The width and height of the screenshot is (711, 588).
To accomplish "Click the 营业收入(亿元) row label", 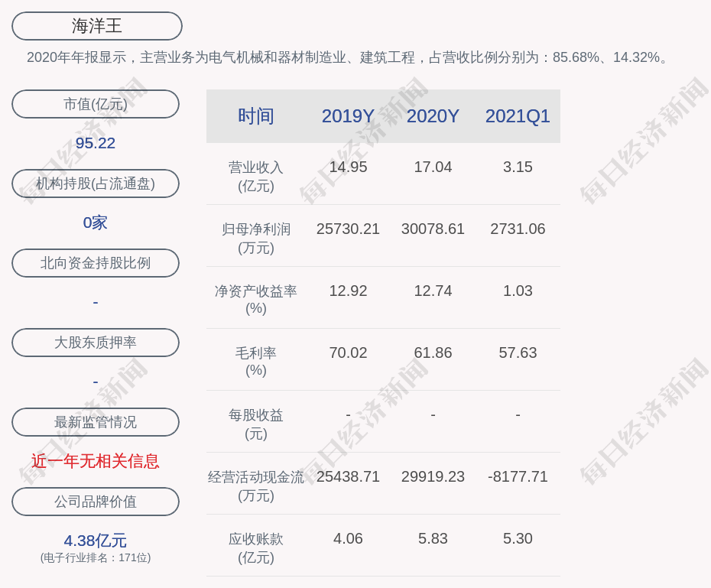I will [256, 177].
